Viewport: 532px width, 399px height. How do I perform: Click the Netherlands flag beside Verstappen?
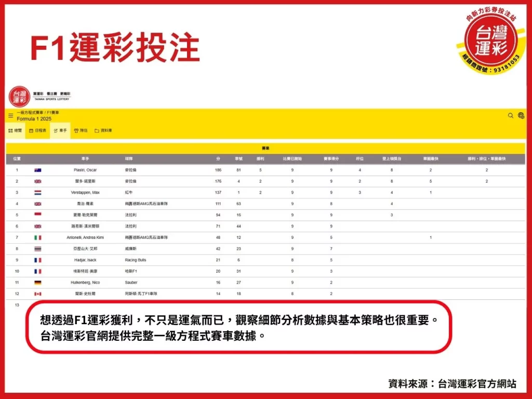(x=37, y=193)
